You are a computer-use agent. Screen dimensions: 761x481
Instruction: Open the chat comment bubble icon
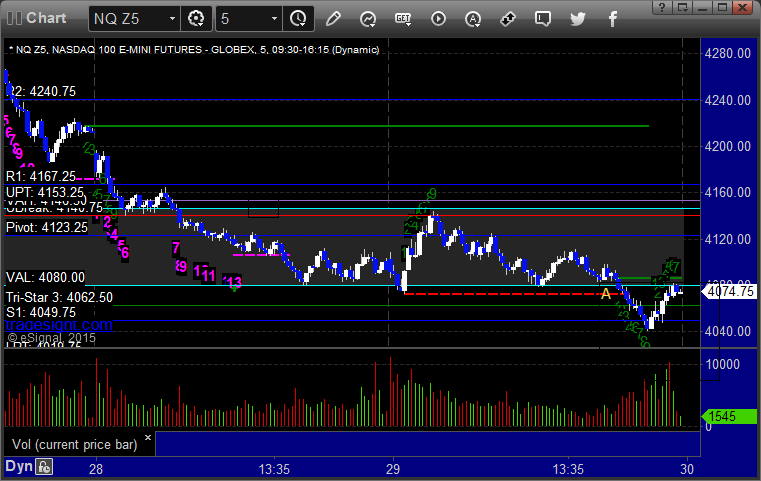pos(543,18)
